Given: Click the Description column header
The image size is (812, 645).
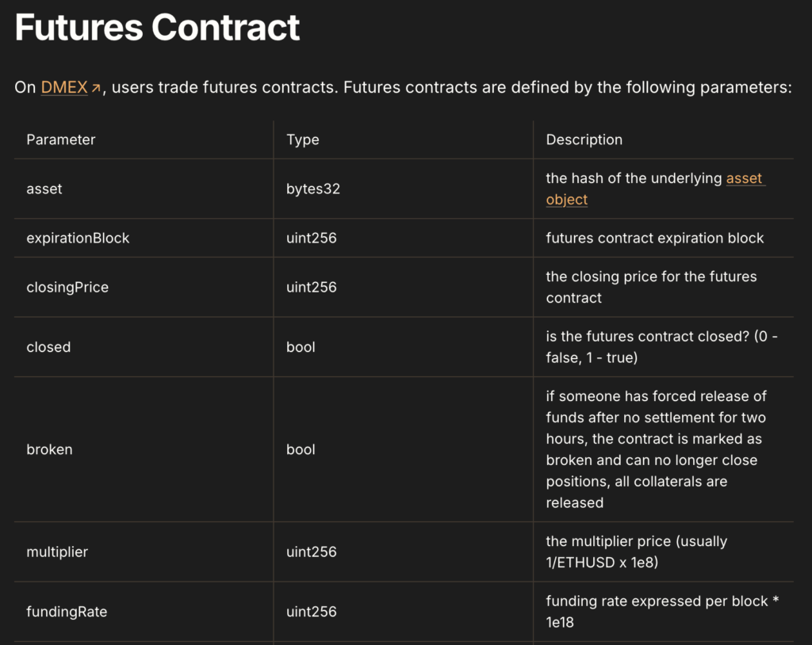Looking at the screenshot, I should point(584,139).
